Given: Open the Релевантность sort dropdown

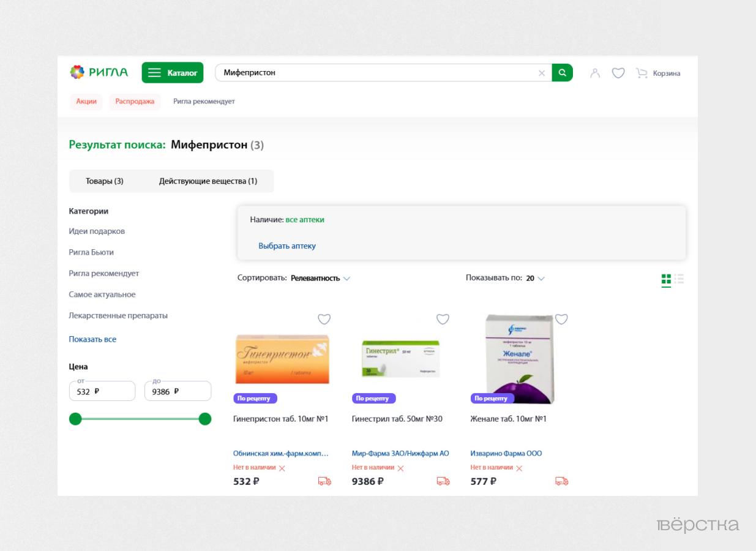Looking at the screenshot, I should coord(320,278).
